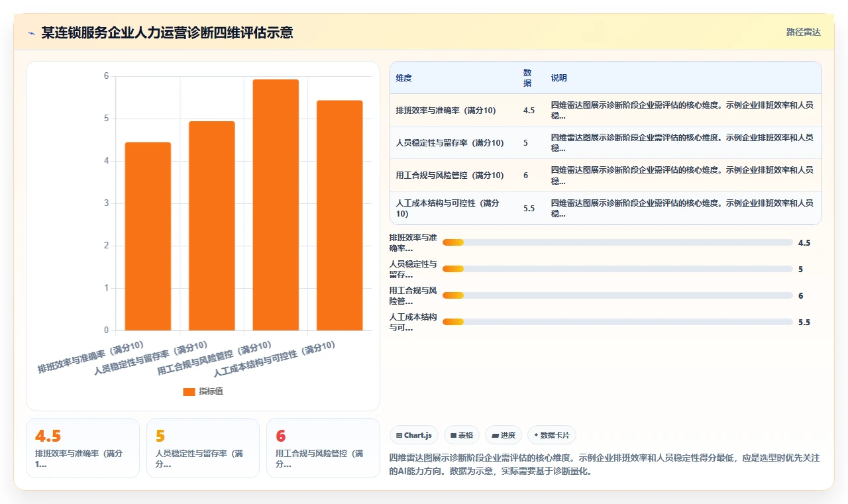
Task: Click the 维度 column header
Action: coord(403,78)
